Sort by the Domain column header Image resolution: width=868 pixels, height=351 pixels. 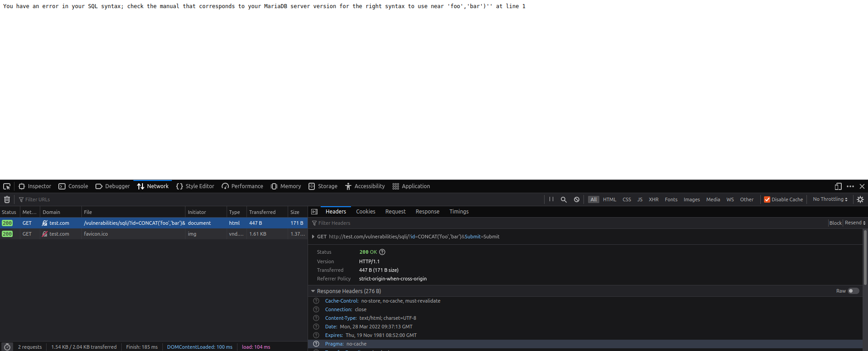click(x=61, y=212)
